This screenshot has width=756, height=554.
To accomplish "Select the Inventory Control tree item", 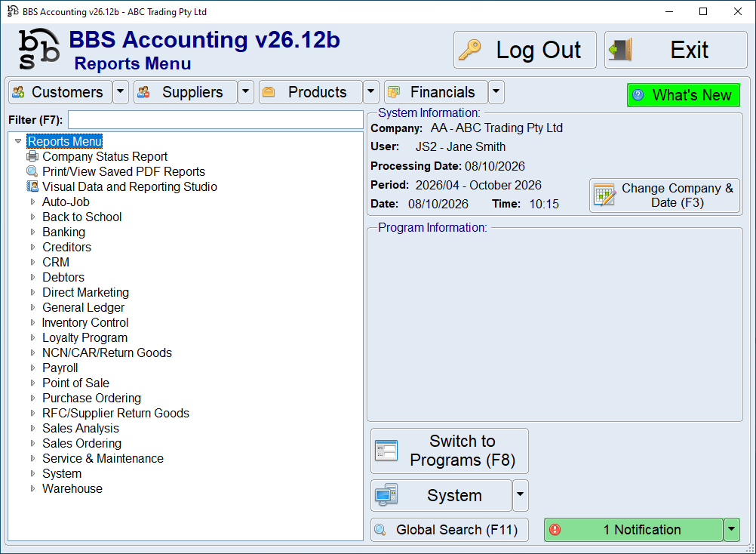I will click(x=85, y=322).
